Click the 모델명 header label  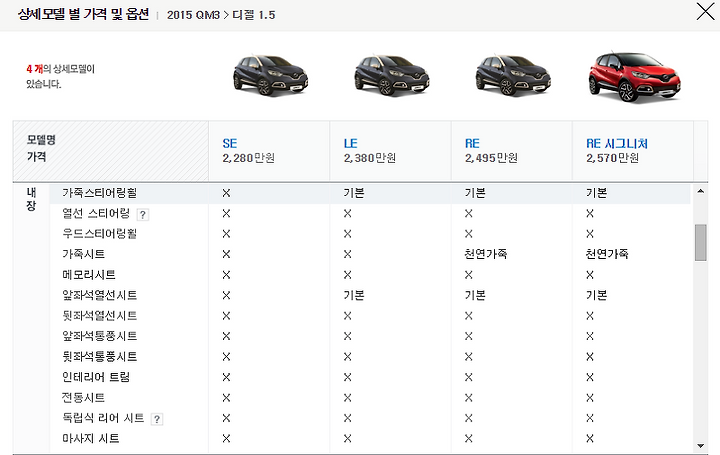click(x=41, y=140)
